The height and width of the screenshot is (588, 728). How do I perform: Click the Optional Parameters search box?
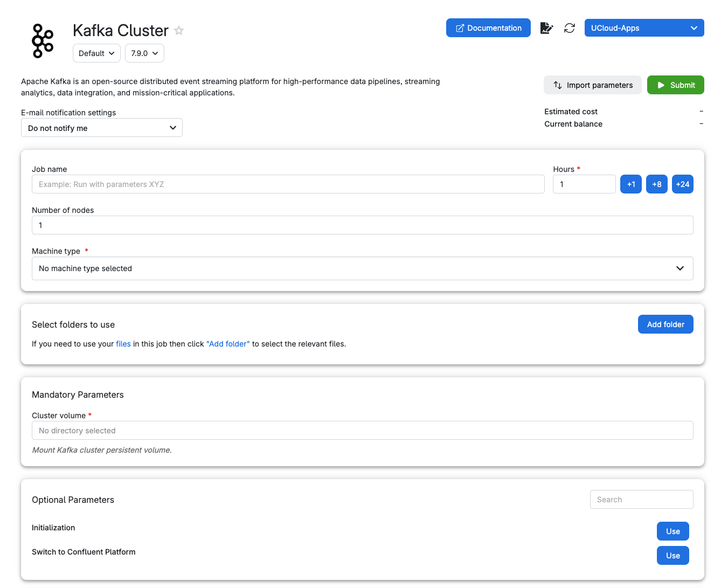pyautogui.click(x=642, y=500)
